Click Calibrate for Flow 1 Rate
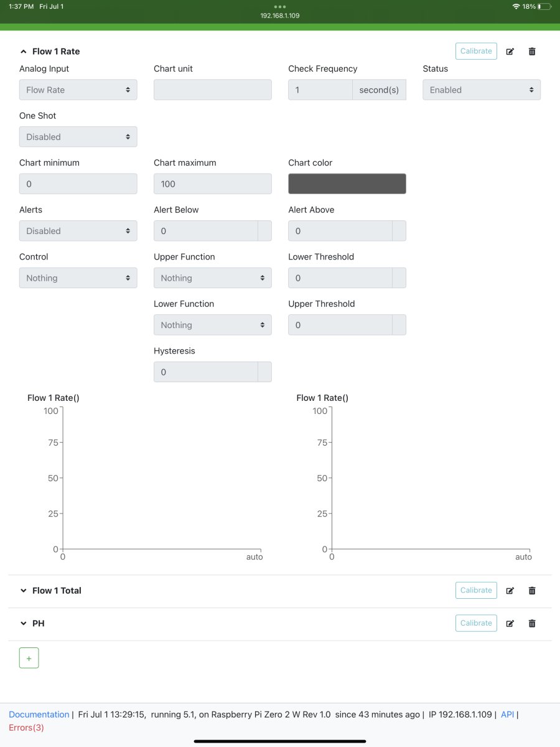The width and height of the screenshot is (560, 747). [x=476, y=51]
